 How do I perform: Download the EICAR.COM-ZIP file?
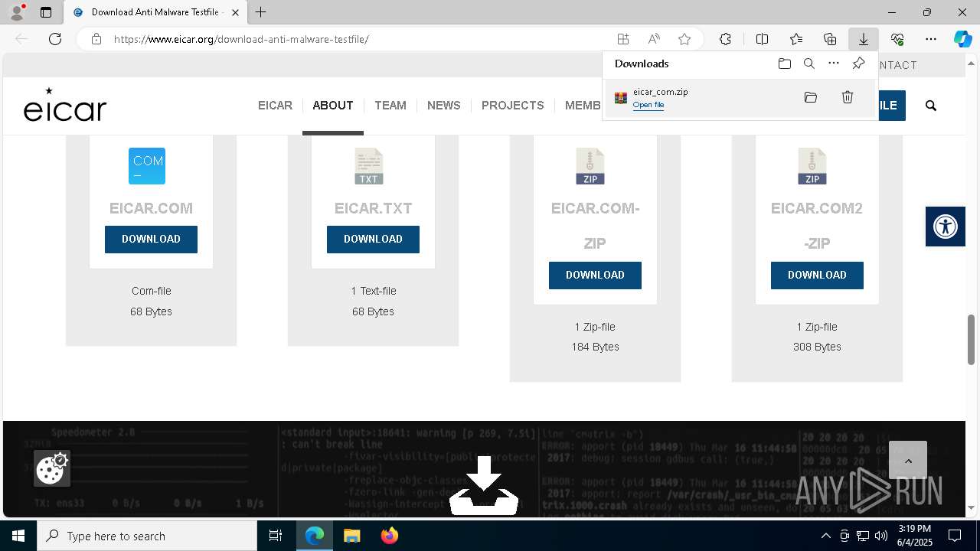click(x=595, y=275)
